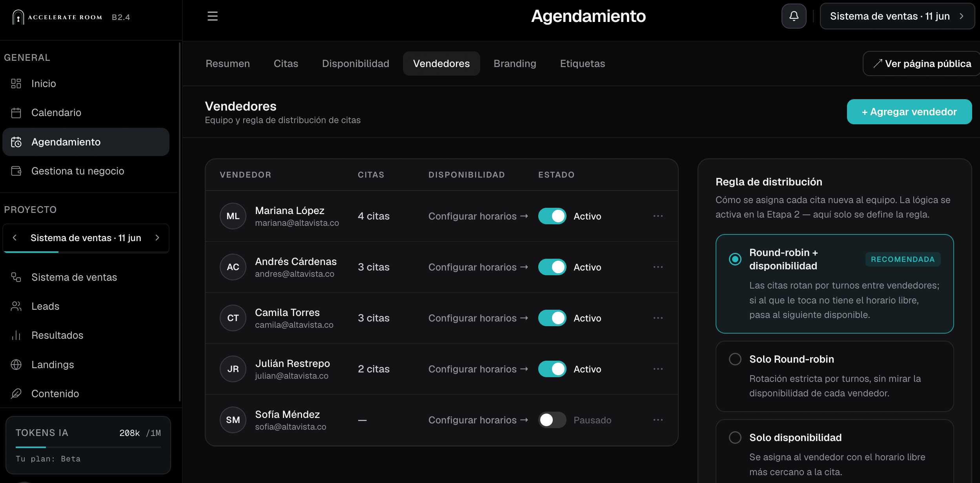Activate Sofía Méndez's Pausado toggle
Image resolution: width=980 pixels, height=483 pixels.
pos(552,420)
